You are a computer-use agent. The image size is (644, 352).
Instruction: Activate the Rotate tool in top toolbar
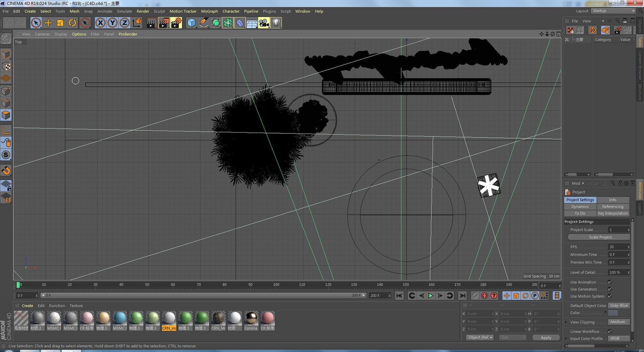coord(72,23)
